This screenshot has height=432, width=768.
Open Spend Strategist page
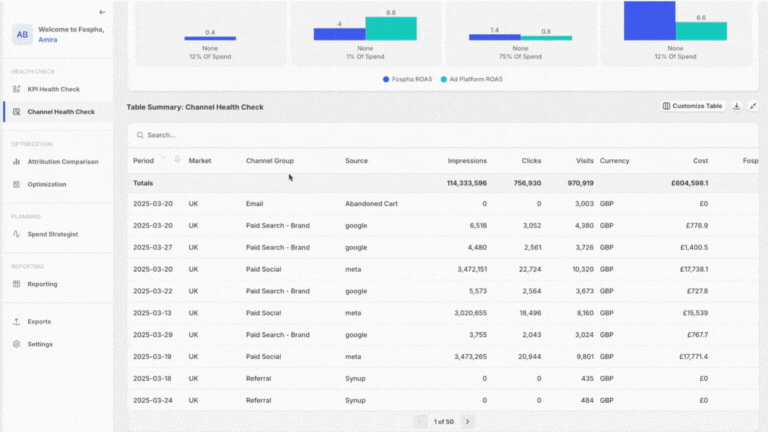pos(52,234)
